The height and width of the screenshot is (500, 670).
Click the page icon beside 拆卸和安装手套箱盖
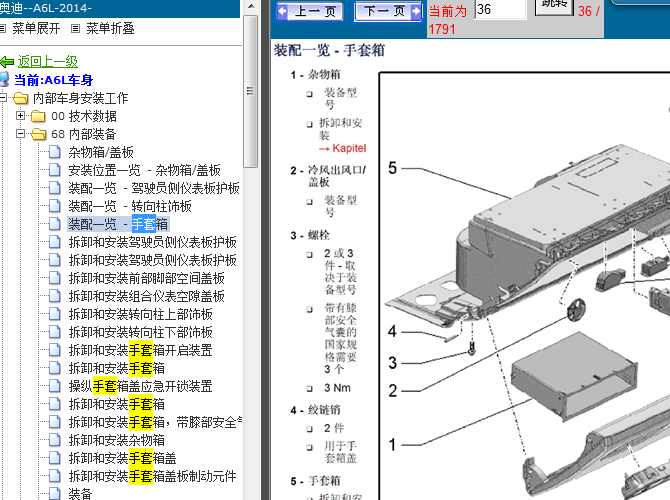coord(54,457)
